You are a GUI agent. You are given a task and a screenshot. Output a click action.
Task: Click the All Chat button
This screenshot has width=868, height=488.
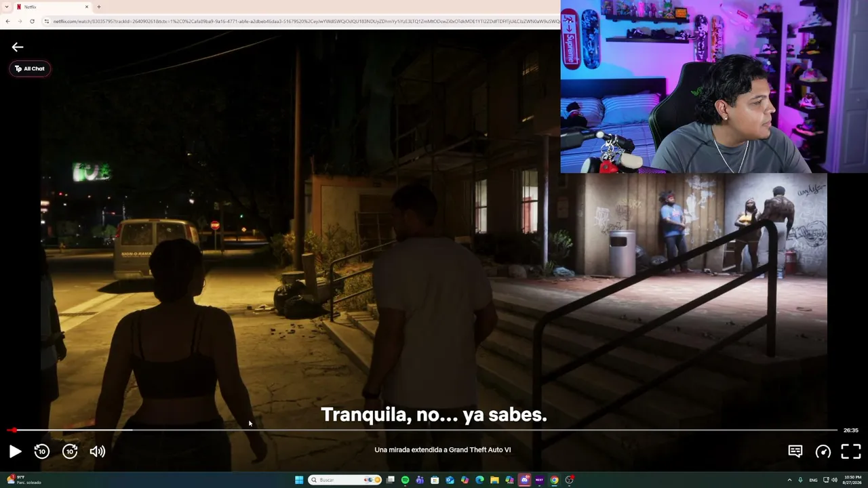coord(30,68)
